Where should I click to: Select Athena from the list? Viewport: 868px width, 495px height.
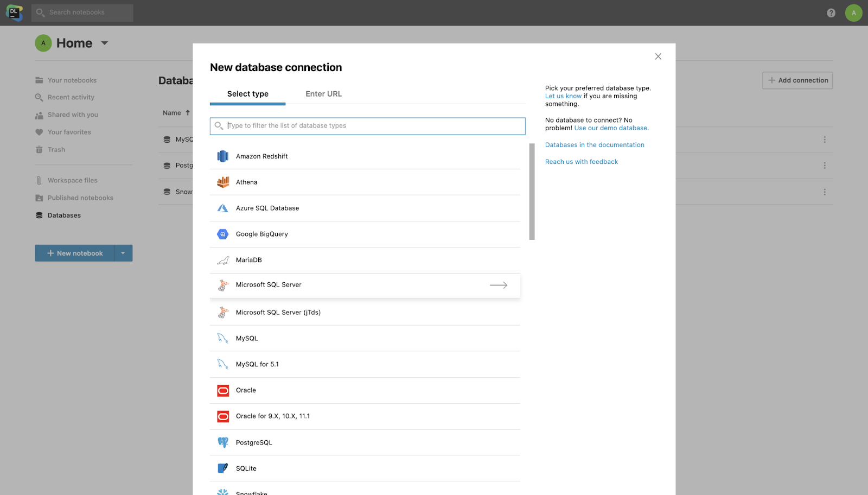365,182
